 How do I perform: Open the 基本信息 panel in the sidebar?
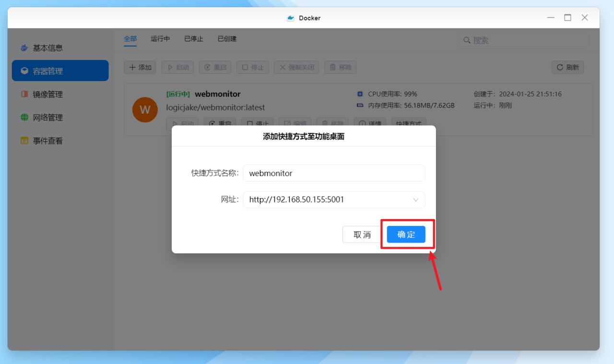pyautogui.click(x=47, y=47)
